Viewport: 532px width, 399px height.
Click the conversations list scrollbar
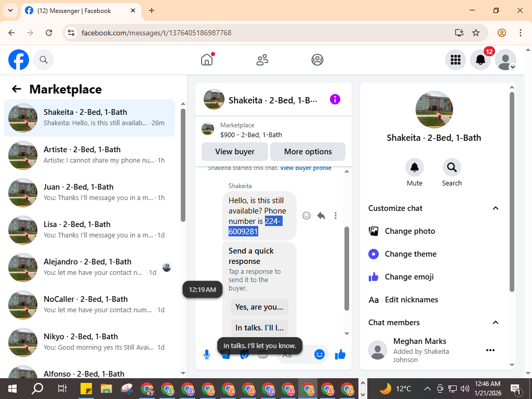183,165
